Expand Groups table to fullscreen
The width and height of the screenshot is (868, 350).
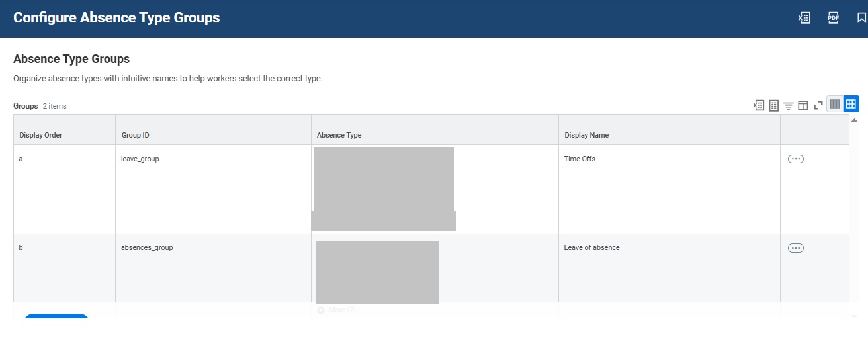pos(818,105)
